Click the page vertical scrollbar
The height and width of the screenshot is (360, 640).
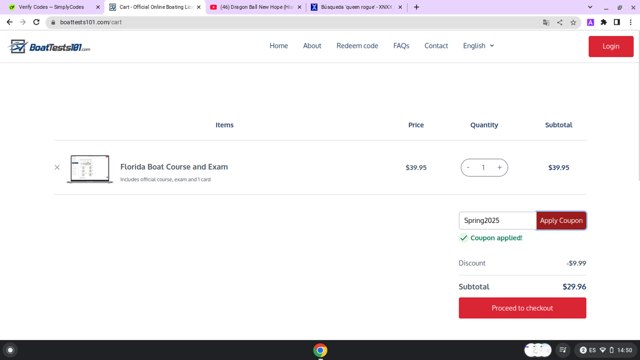638,106
